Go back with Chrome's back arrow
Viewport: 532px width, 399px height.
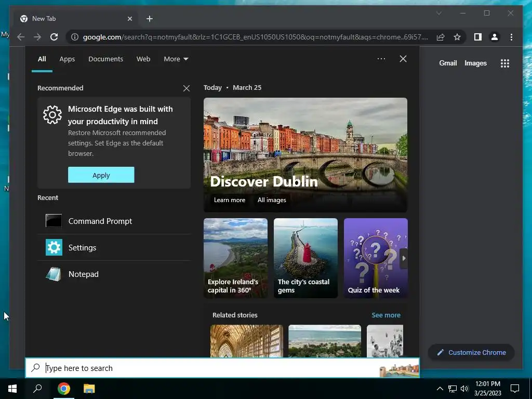(x=21, y=37)
